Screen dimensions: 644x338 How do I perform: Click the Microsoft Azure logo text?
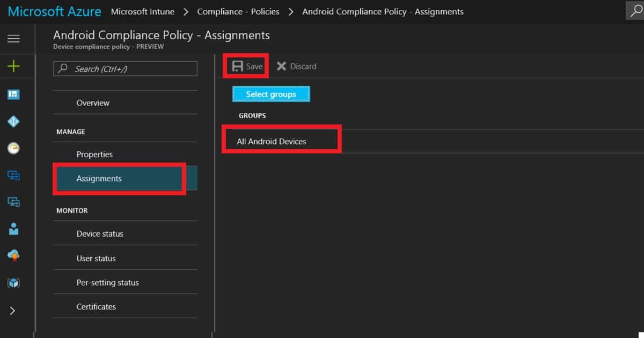54,11
